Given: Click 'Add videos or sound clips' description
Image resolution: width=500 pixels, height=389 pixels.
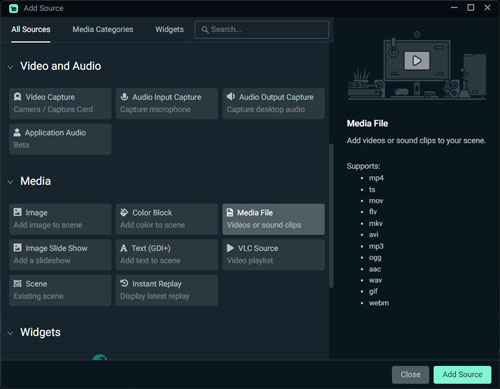Looking at the screenshot, I should tap(416, 140).
